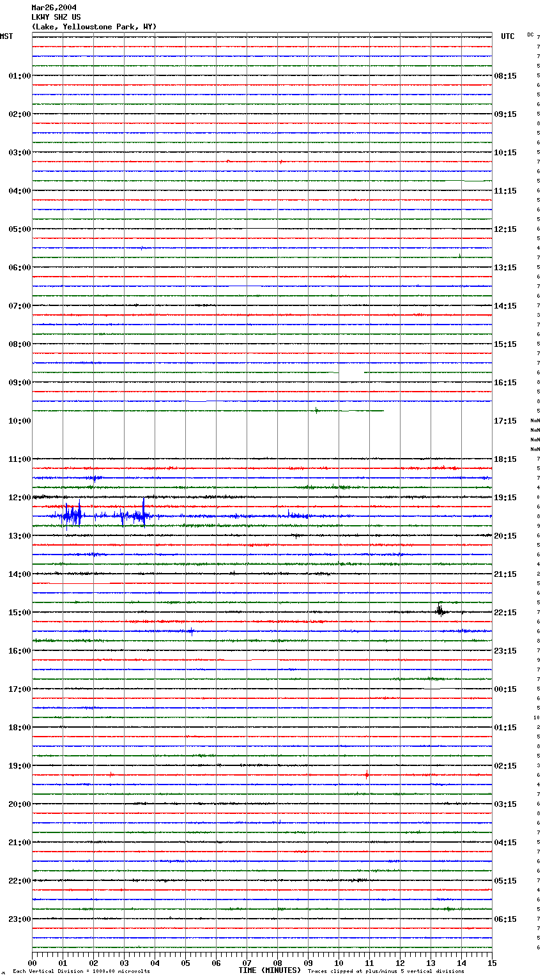
Task: Select the 05:00 MST time label
Action: click(x=20, y=229)
